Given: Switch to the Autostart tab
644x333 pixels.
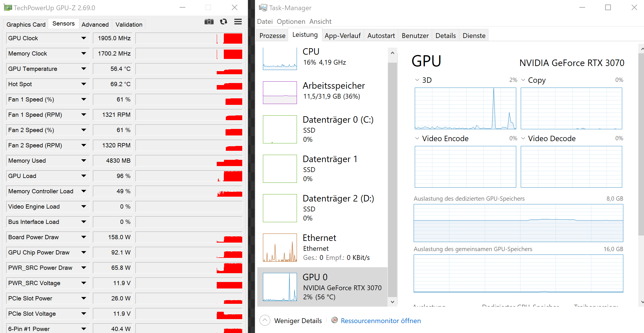Looking at the screenshot, I should pyautogui.click(x=381, y=36).
